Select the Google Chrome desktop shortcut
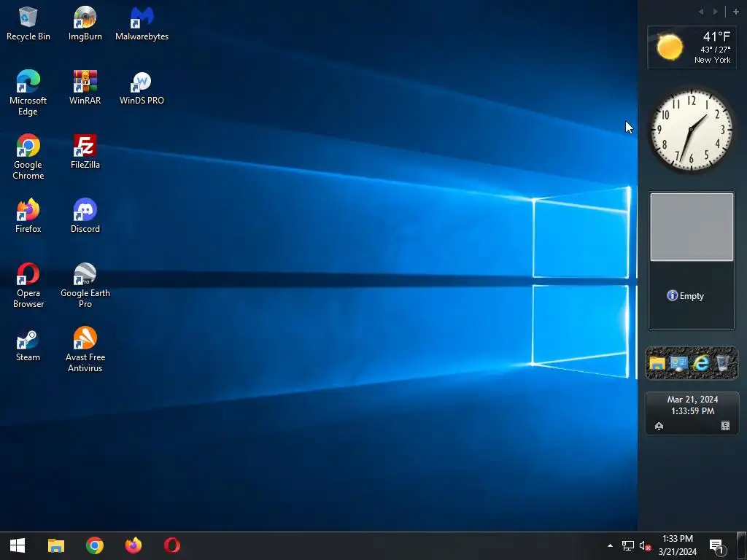 [28, 157]
